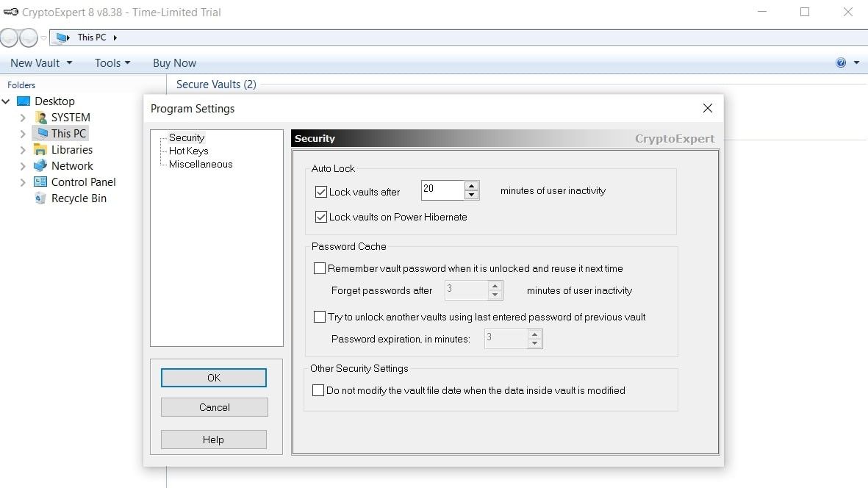This screenshot has width=868, height=488.
Task: Collapse the Desktop tree node
Action: pyautogui.click(x=7, y=101)
